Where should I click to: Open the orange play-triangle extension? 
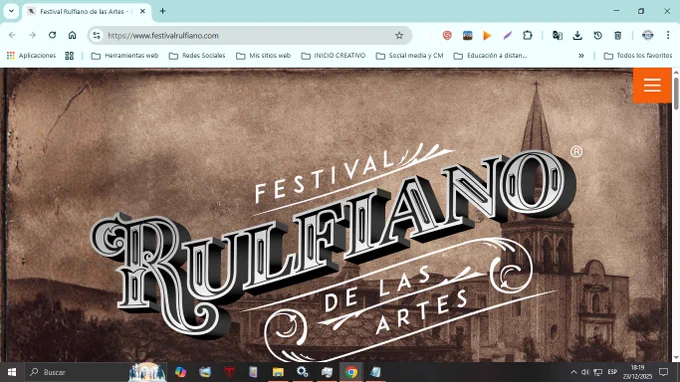coord(487,36)
